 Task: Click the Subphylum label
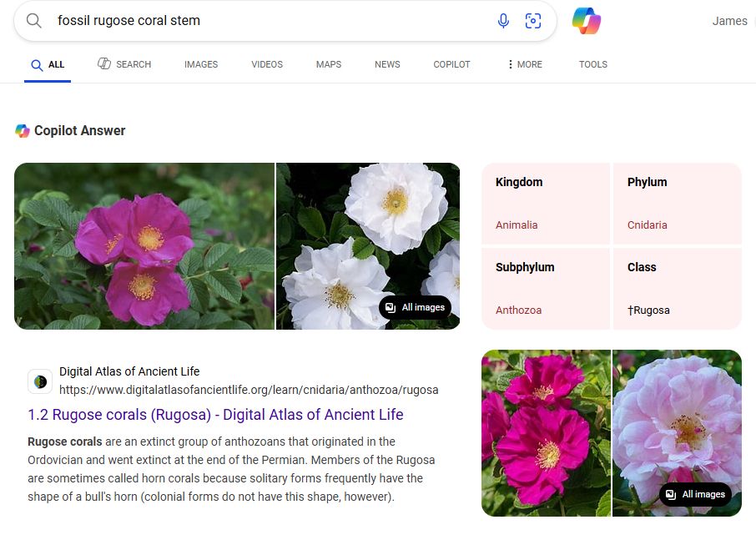pyautogui.click(x=525, y=267)
